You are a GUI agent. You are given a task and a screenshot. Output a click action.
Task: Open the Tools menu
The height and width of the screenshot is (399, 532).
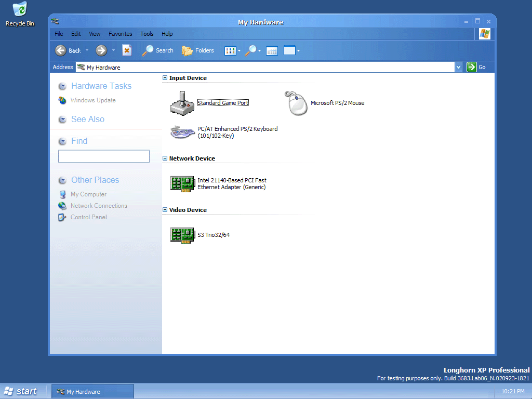[x=147, y=34]
